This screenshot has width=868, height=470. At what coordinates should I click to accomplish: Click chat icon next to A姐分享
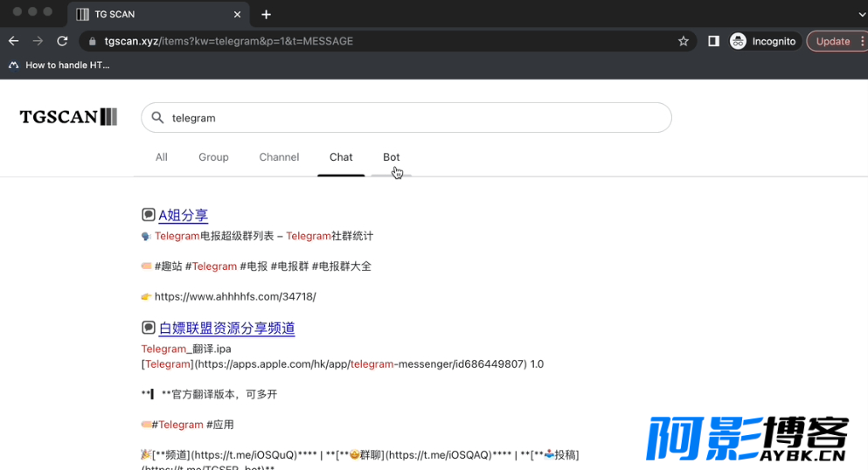(148, 215)
